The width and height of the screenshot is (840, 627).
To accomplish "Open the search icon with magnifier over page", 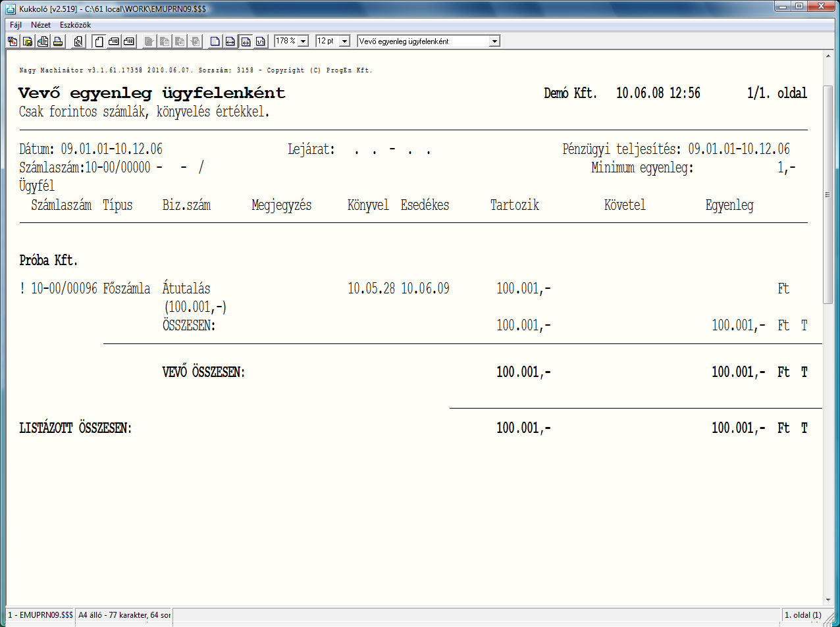I will [78, 41].
